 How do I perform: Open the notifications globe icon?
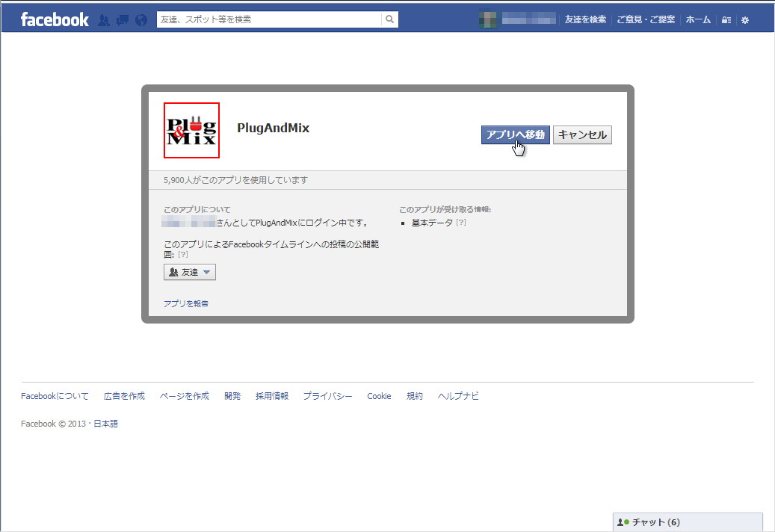tap(141, 20)
